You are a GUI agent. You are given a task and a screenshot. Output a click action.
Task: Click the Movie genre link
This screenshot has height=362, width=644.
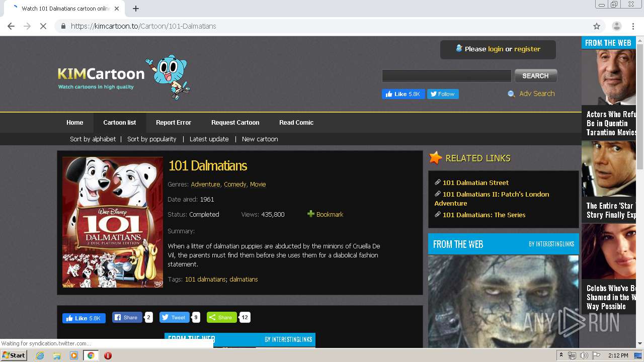tap(258, 185)
